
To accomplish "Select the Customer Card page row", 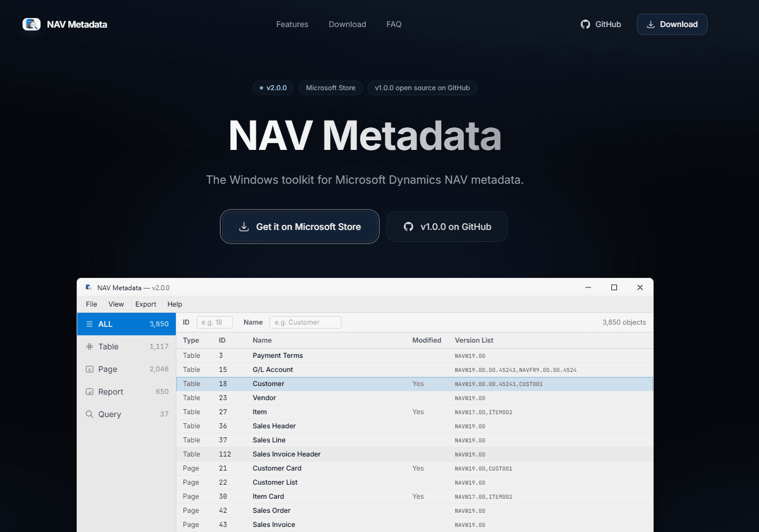I will coord(415,468).
